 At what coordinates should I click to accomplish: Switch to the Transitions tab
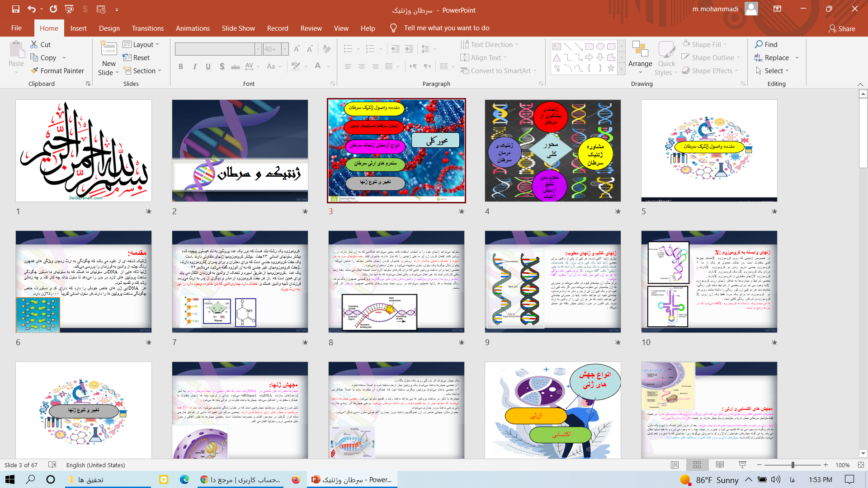point(147,28)
